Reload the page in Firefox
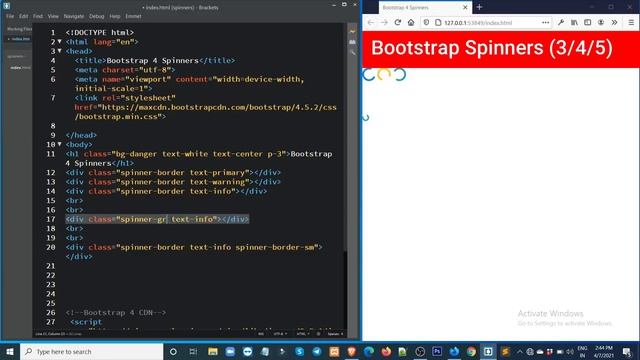This screenshot has width=640, height=360. click(398, 23)
